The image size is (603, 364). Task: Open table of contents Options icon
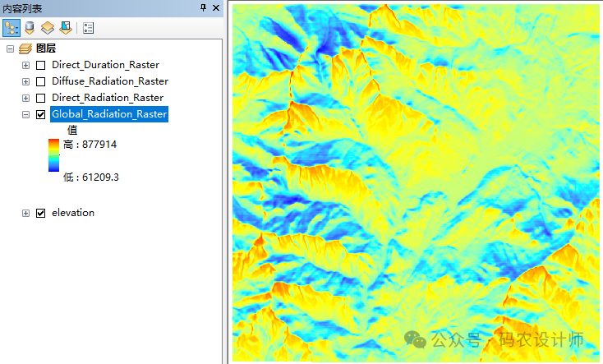[x=89, y=27]
